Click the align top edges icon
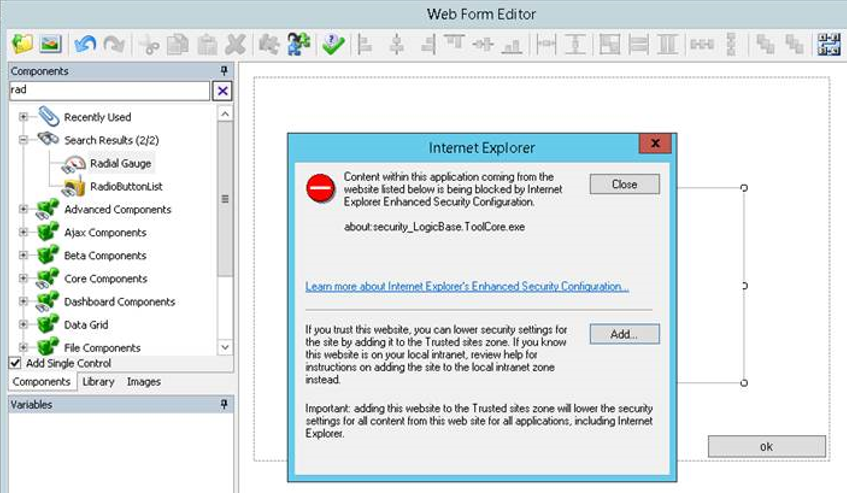 tap(455, 42)
